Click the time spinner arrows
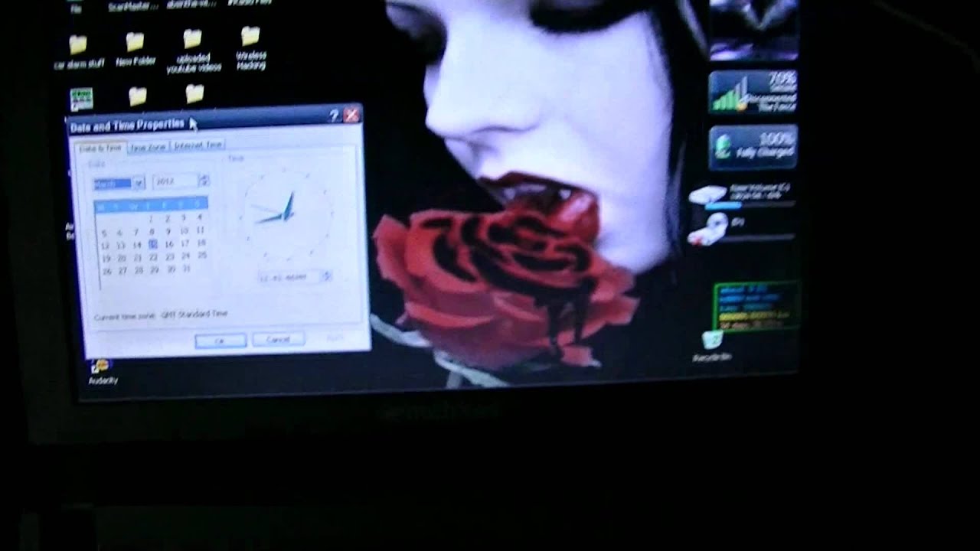Screen dimensions: 980x551 click(327, 275)
